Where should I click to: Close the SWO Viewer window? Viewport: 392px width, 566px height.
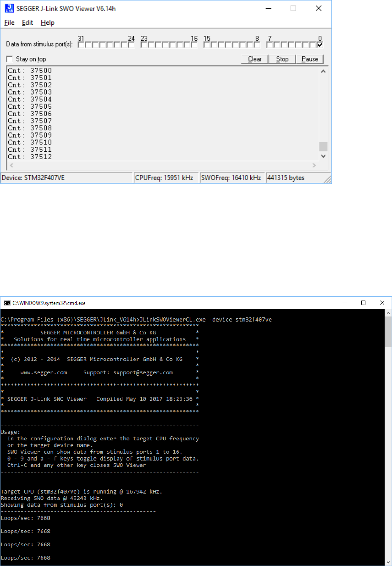click(319, 8)
